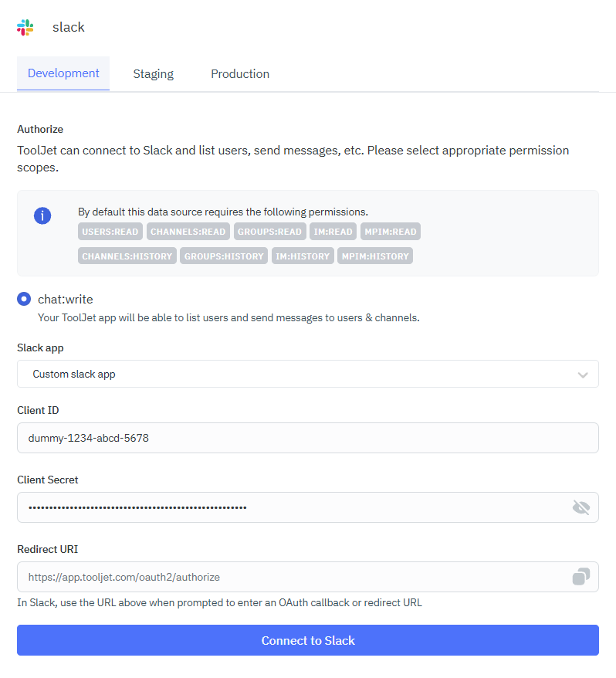Click the IM:HISTORY permission badge
Viewport: 616px width, 678px height.
303,256
